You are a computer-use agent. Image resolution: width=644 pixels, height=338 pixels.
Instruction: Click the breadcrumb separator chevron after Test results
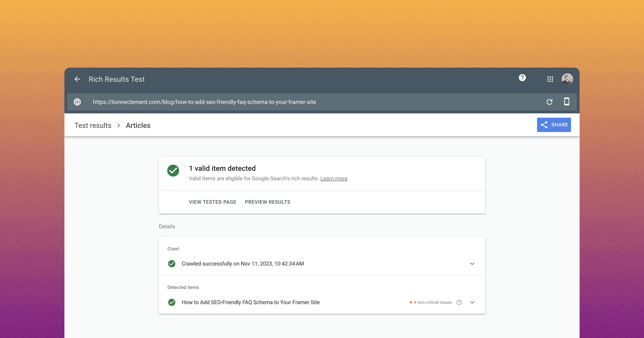click(x=119, y=126)
